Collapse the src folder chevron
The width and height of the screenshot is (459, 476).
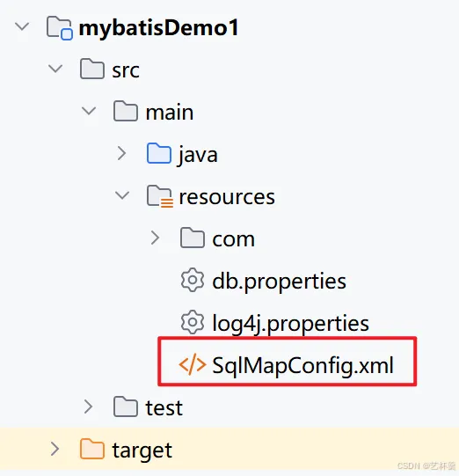(55, 69)
